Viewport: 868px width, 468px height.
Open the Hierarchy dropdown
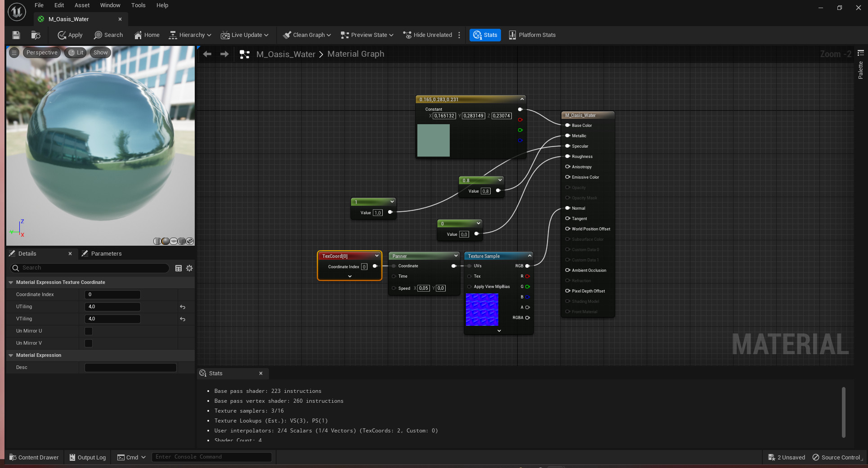point(190,35)
